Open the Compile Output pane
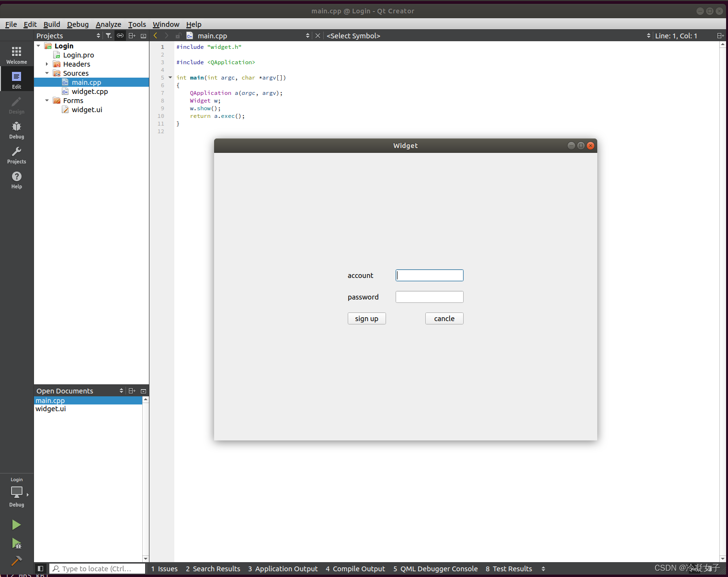The height and width of the screenshot is (577, 728). [x=355, y=568]
